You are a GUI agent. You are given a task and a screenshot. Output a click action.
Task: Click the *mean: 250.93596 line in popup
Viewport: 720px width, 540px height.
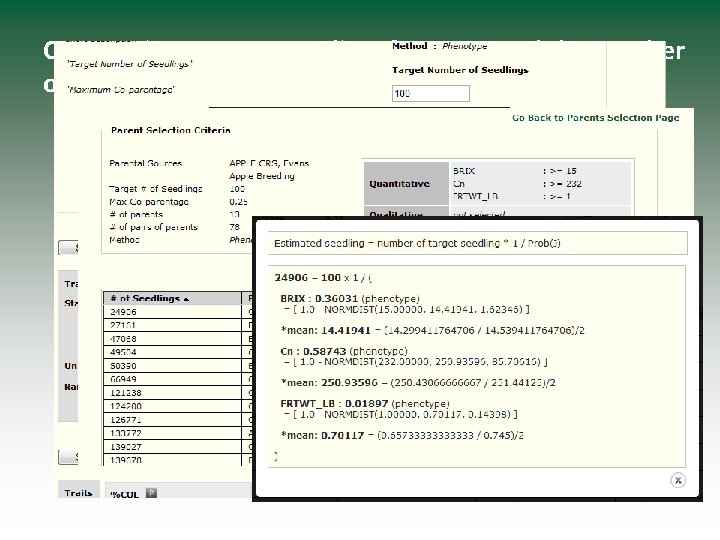click(418, 382)
